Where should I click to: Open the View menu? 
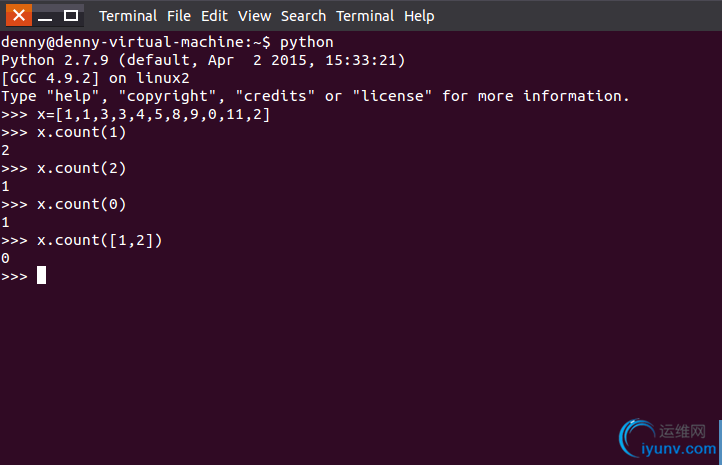[254, 16]
